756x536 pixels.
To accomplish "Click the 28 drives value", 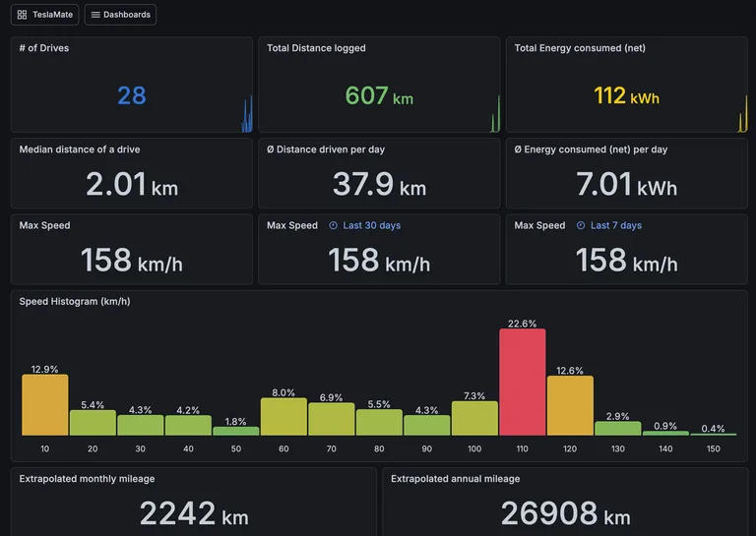I will (132, 95).
